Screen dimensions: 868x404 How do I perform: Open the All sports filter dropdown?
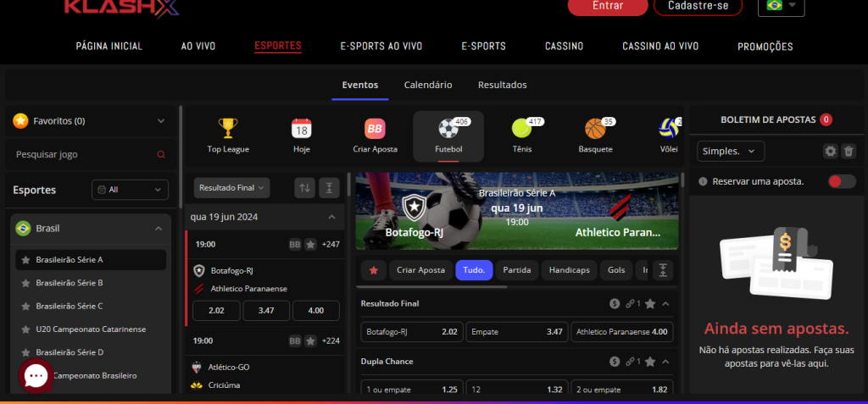point(130,189)
